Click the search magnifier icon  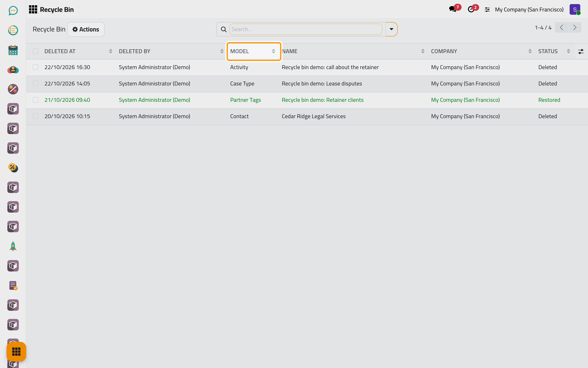click(x=224, y=29)
